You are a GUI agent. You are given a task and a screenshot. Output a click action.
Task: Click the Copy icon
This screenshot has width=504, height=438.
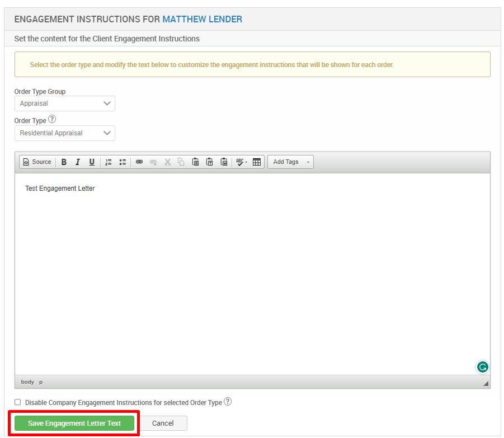[181, 162]
